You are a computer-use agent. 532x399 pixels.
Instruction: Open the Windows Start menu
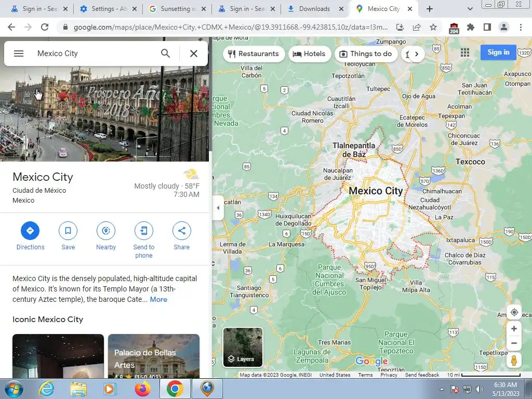14,389
